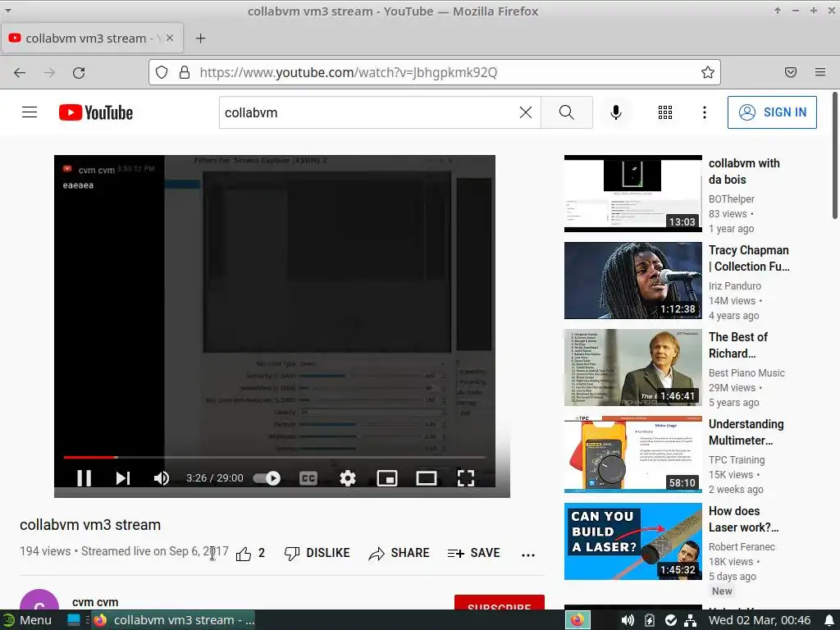Open the YouTube apps grid

(664, 112)
